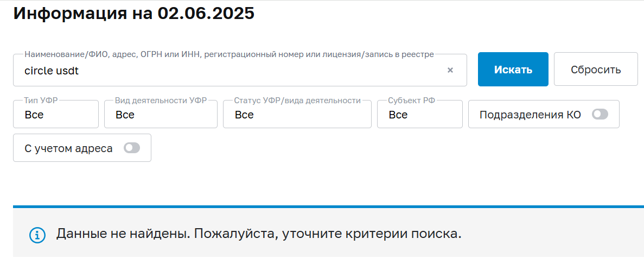Click the "Статус УФР/вида деятельности" floating label
The image size is (644, 270).
[x=297, y=101]
